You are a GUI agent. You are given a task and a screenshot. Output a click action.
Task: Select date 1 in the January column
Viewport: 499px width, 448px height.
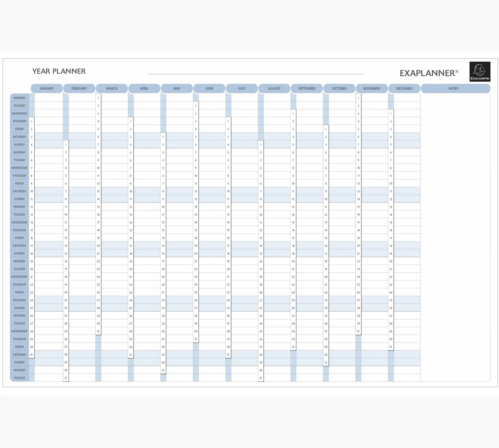click(32, 121)
